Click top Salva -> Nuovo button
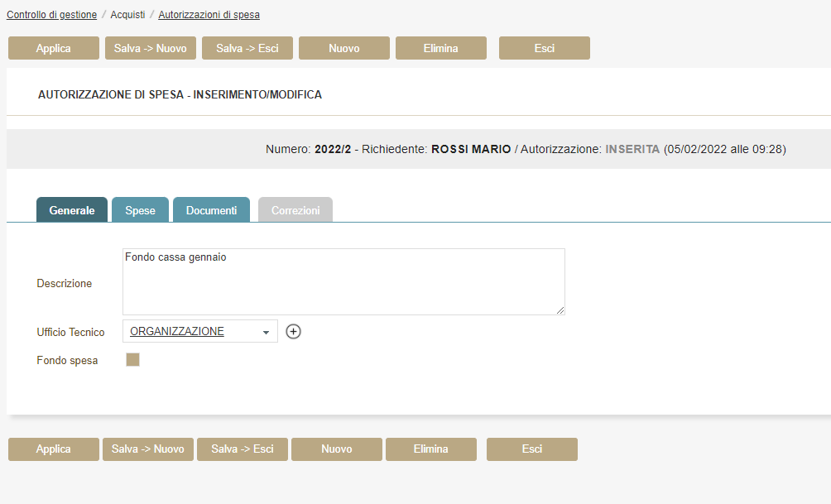Viewport: 831px width, 504px height. (x=151, y=48)
